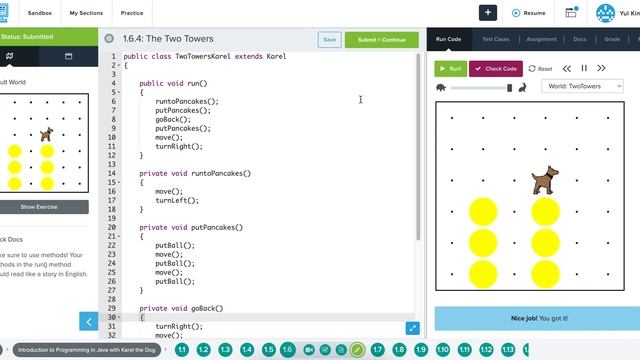Open My Sections menu

click(x=86, y=13)
